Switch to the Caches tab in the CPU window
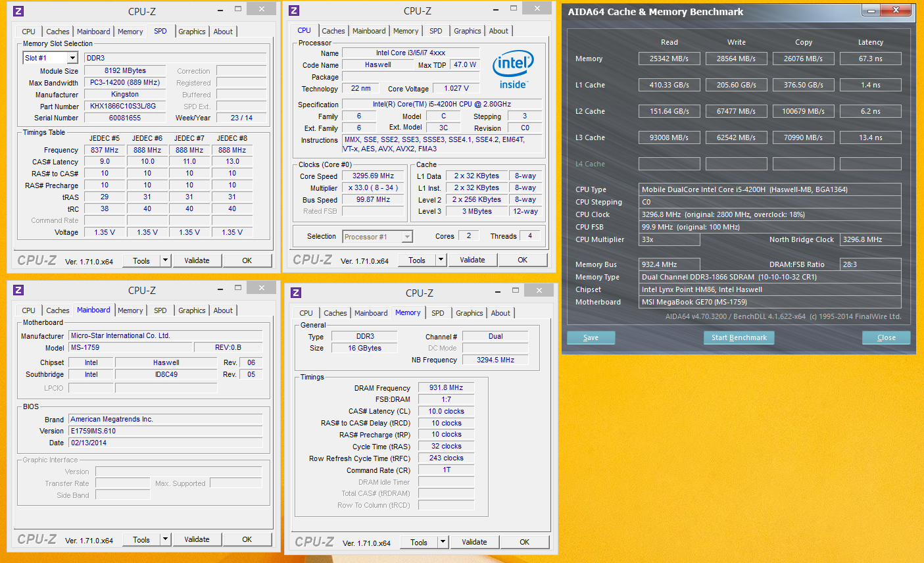This screenshot has height=563, width=924. pos(333,31)
